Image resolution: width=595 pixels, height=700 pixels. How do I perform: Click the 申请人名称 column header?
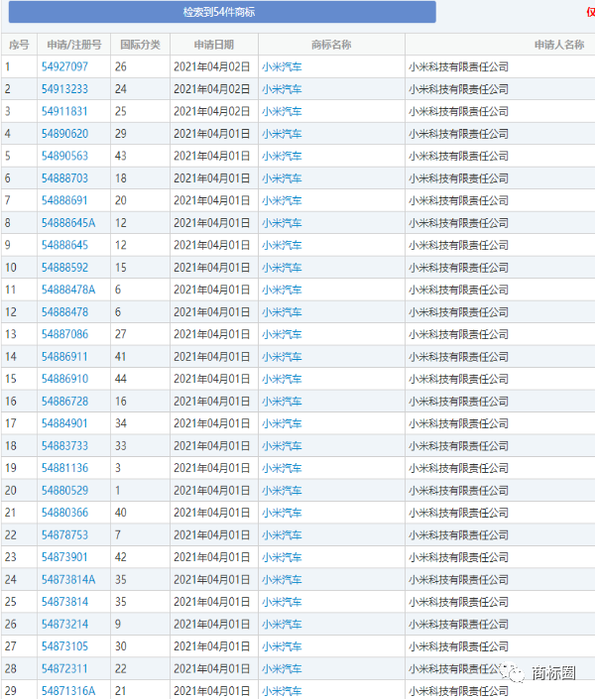coord(558,45)
